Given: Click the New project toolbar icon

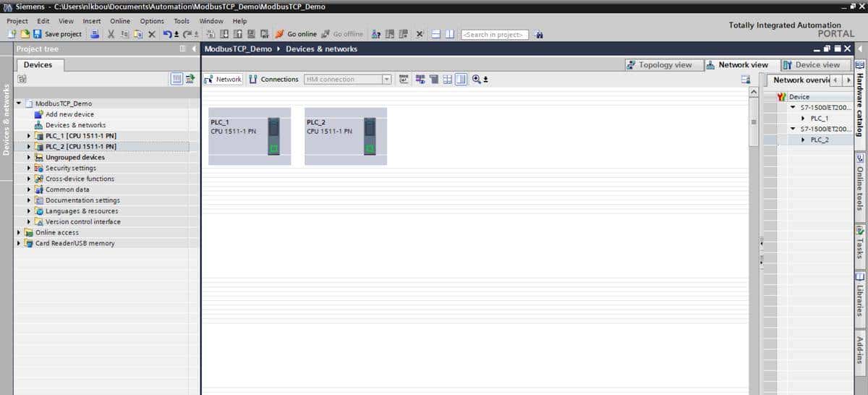Looking at the screenshot, I should tap(13, 34).
